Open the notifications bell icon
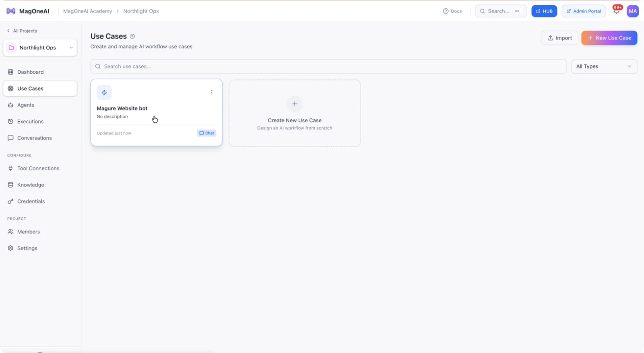The width and height of the screenshot is (644, 353). [x=616, y=11]
